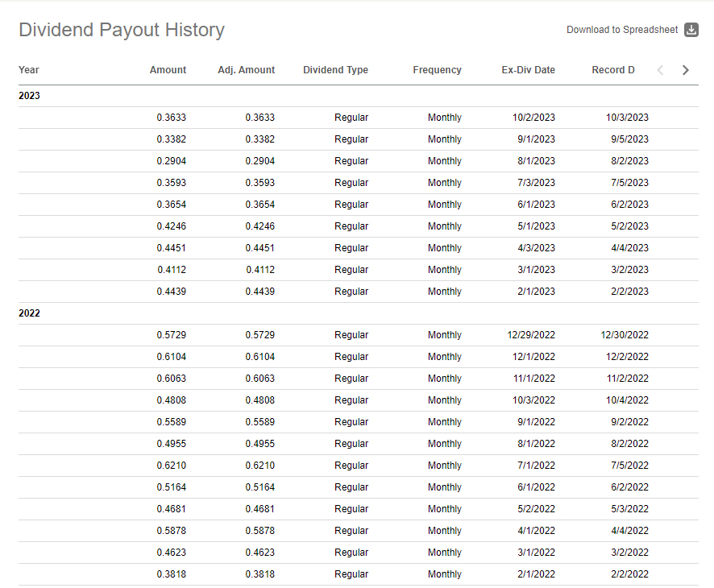Click adjusted amount 0.5878
The height and width of the screenshot is (588, 714).
coord(260,531)
